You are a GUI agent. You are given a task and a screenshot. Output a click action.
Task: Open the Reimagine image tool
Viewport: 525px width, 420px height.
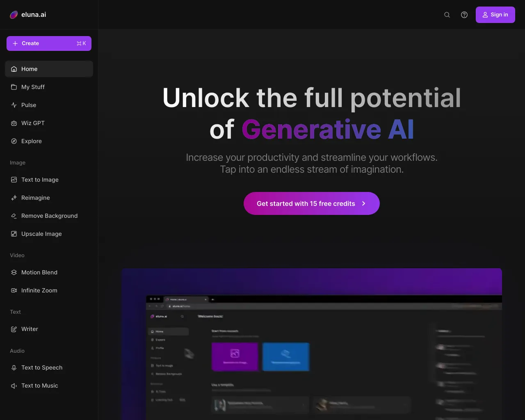pos(36,198)
